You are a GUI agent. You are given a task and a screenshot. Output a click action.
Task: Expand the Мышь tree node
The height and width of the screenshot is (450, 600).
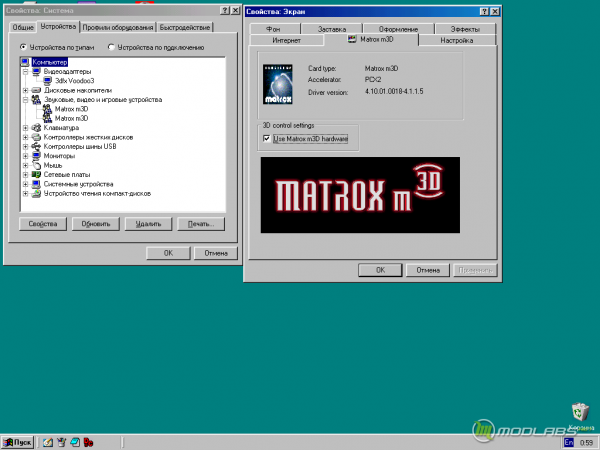25,165
